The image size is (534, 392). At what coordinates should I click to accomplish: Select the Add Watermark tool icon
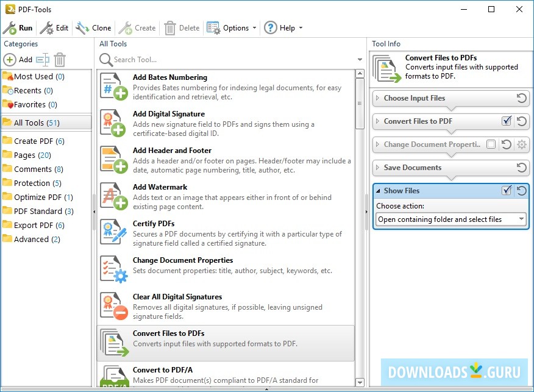[114, 196]
